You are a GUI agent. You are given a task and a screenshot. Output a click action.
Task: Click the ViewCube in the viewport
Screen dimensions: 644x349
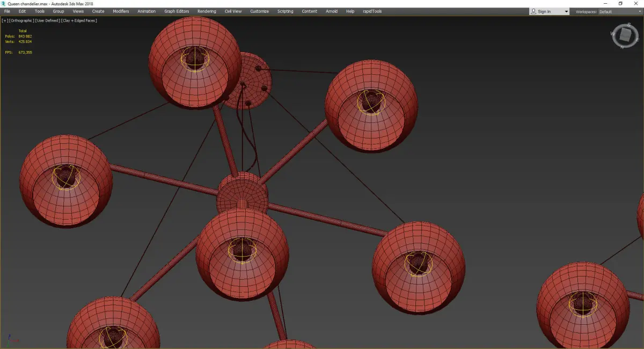[625, 35]
